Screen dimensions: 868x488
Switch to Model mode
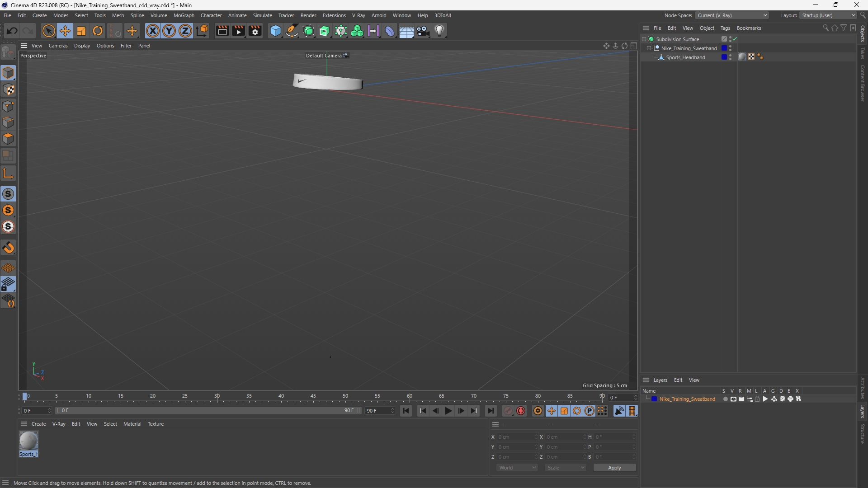(8, 73)
